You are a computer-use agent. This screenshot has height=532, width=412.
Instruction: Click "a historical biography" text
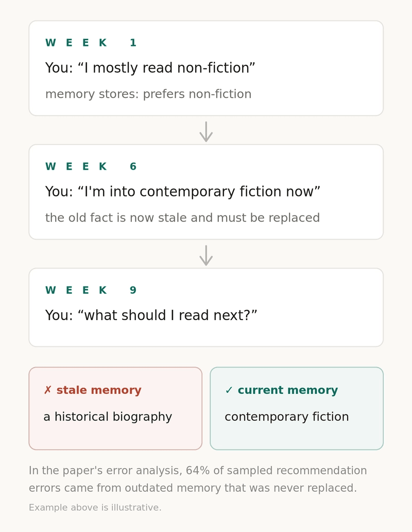(108, 417)
